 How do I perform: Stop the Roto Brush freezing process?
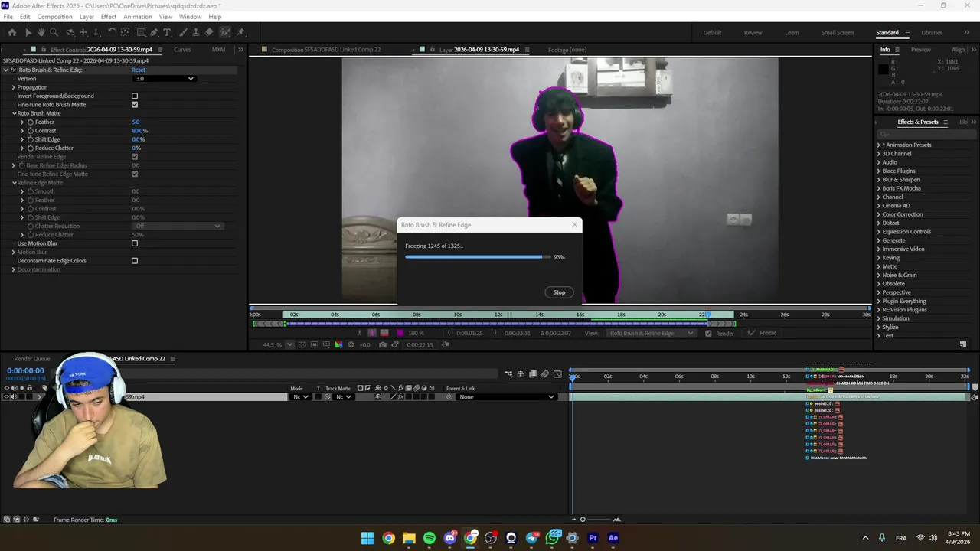559,292
